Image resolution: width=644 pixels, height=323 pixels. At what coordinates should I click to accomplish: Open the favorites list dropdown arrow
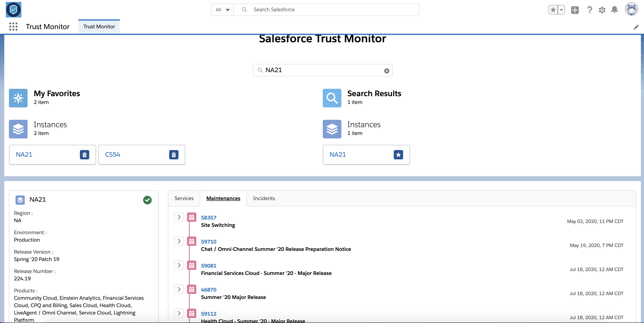(561, 10)
